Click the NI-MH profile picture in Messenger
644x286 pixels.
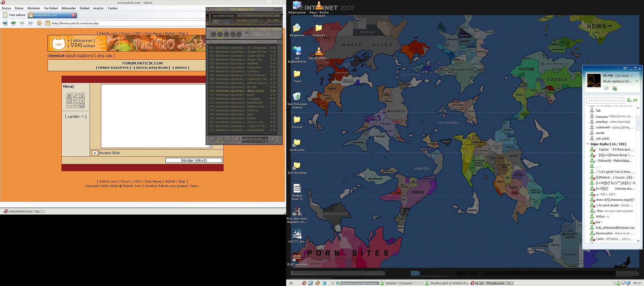click(x=594, y=80)
